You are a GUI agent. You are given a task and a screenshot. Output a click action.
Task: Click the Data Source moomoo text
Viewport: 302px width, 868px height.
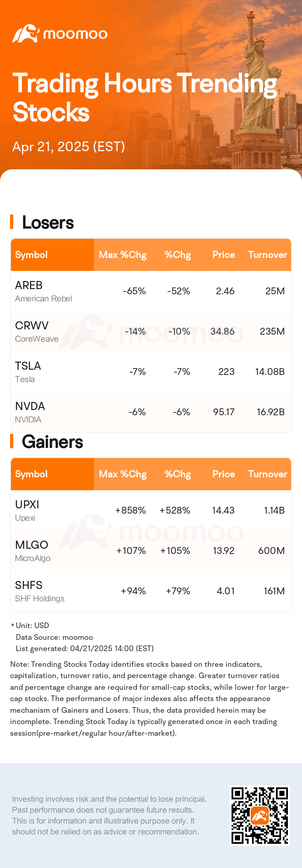[x=54, y=637]
